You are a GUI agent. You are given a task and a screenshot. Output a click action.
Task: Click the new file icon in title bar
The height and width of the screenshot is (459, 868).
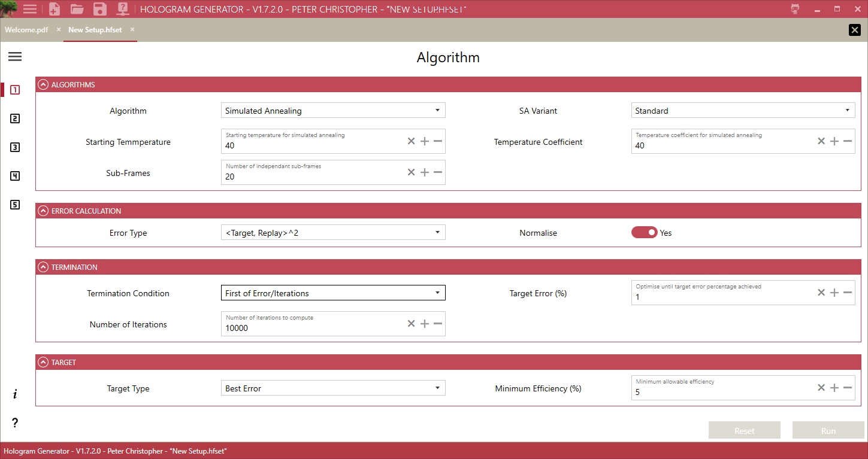pos(55,9)
